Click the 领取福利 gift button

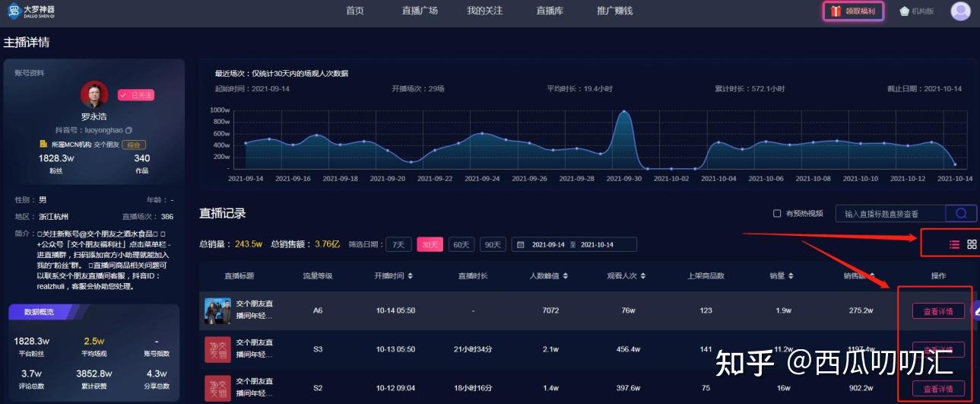[853, 11]
